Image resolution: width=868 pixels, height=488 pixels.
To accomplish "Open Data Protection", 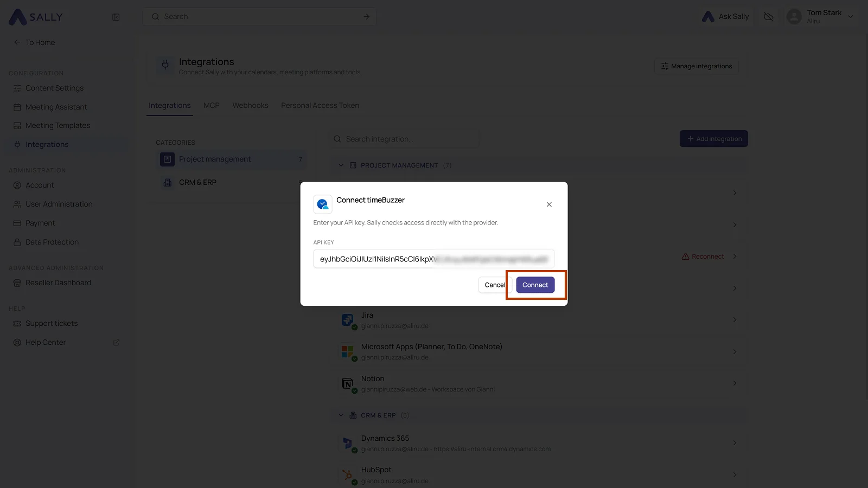I will coord(52,242).
